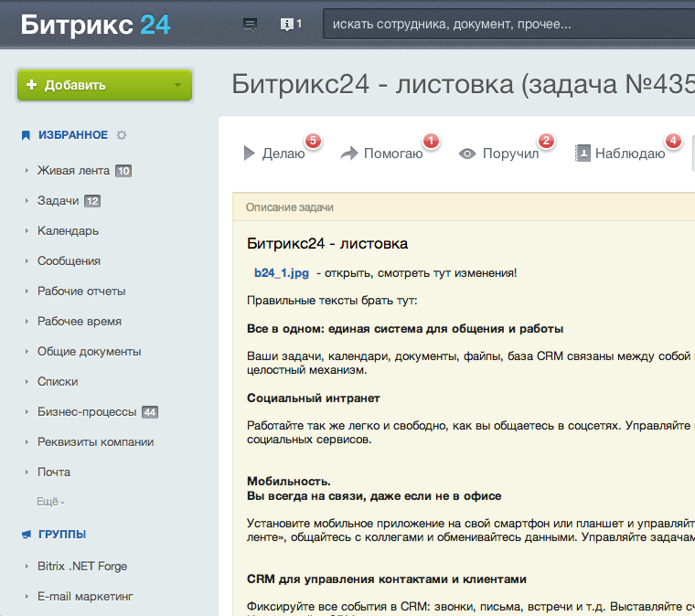Click the Группы megaphone icon
695x616 pixels.
pos(27,535)
